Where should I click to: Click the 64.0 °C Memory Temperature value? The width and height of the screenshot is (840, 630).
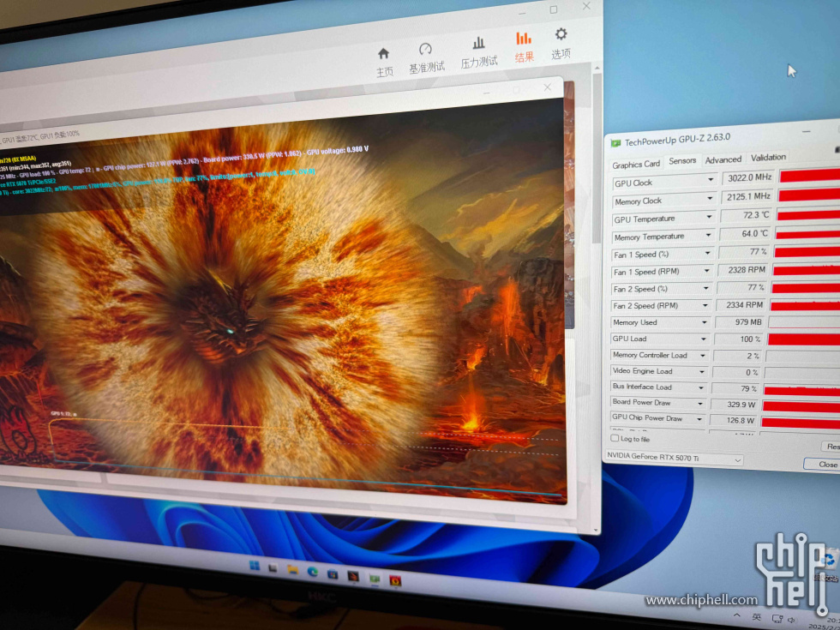[x=745, y=233]
